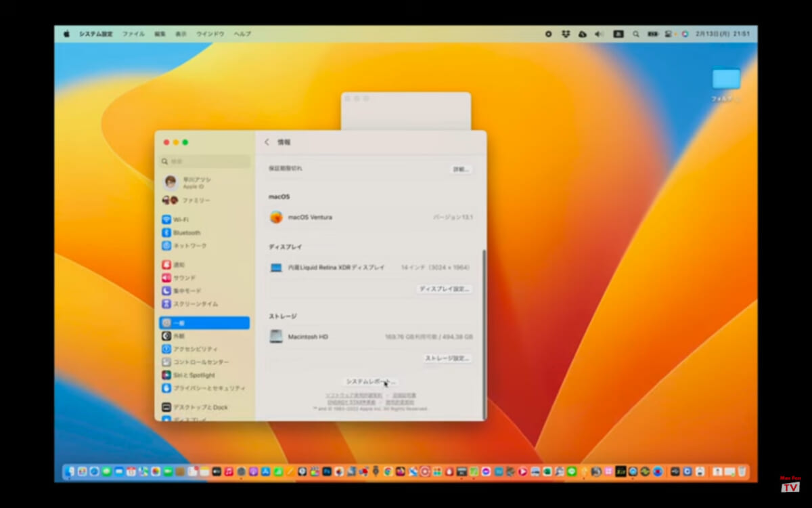Select デスクトップと Dock in the sidebar

tap(204, 407)
